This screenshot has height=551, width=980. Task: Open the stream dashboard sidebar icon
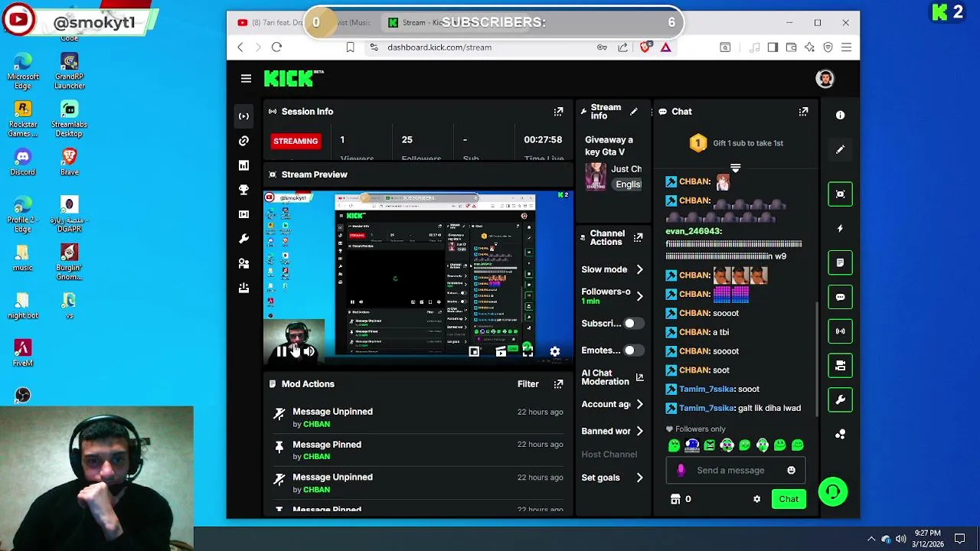(243, 116)
